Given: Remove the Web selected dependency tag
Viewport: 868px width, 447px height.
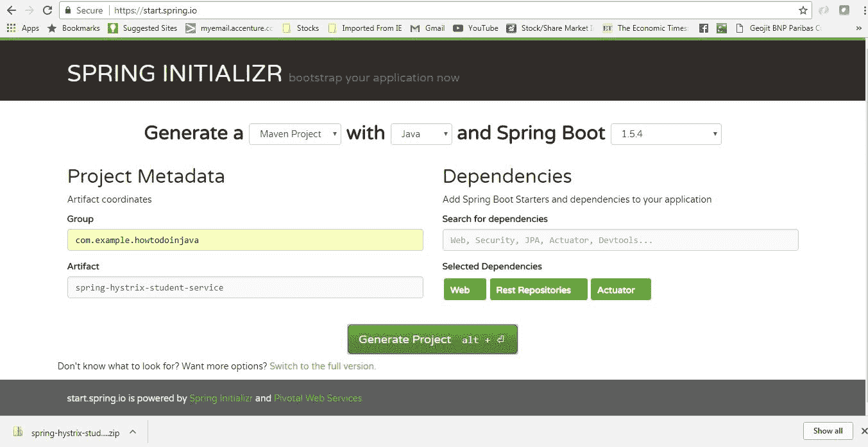Looking at the screenshot, I should pyautogui.click(x=464, y=289).
